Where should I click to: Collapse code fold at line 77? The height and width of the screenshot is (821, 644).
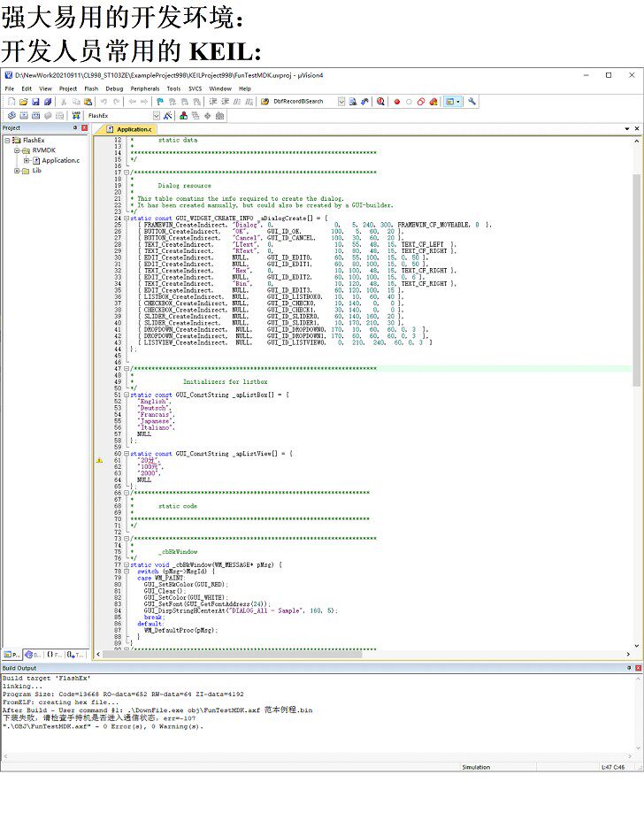click(126, 565)
